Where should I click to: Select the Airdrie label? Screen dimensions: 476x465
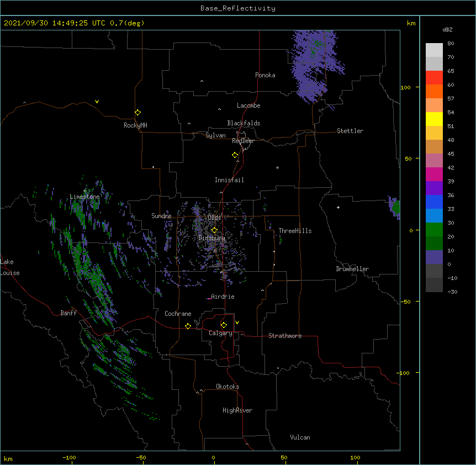coord(223,297)
